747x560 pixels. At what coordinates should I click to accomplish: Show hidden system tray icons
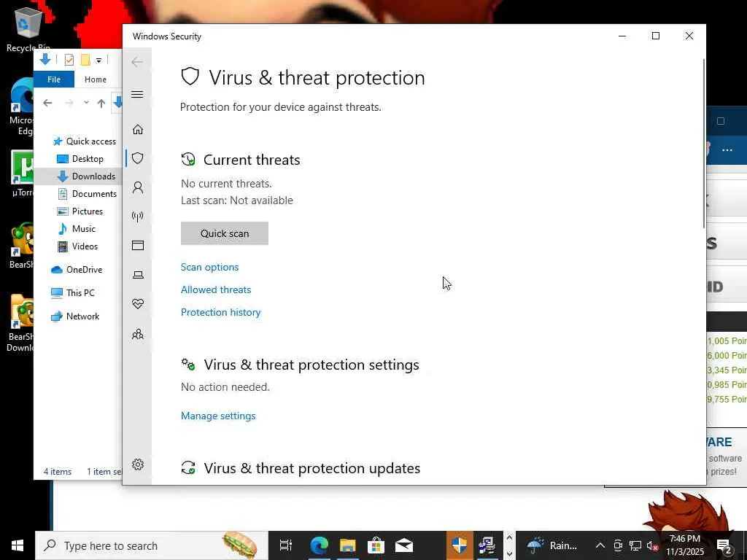click(600, 545)
